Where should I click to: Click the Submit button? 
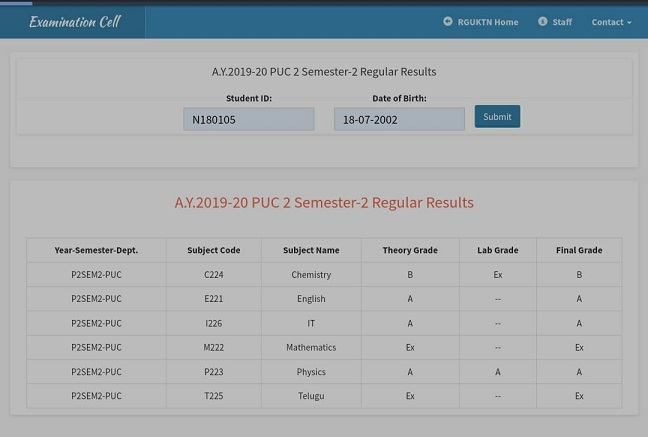497,117
